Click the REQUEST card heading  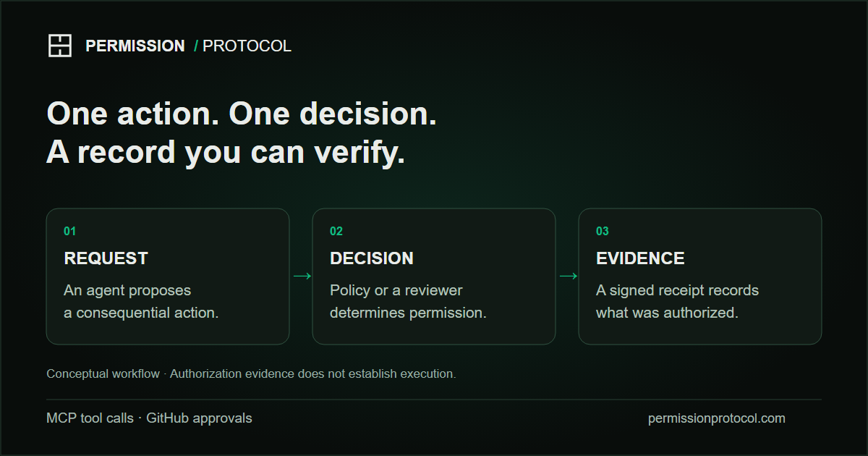click(106, 258)
